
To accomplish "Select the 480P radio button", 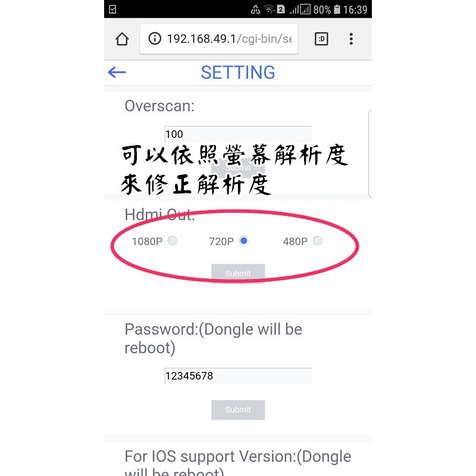I will click(318, 241).
